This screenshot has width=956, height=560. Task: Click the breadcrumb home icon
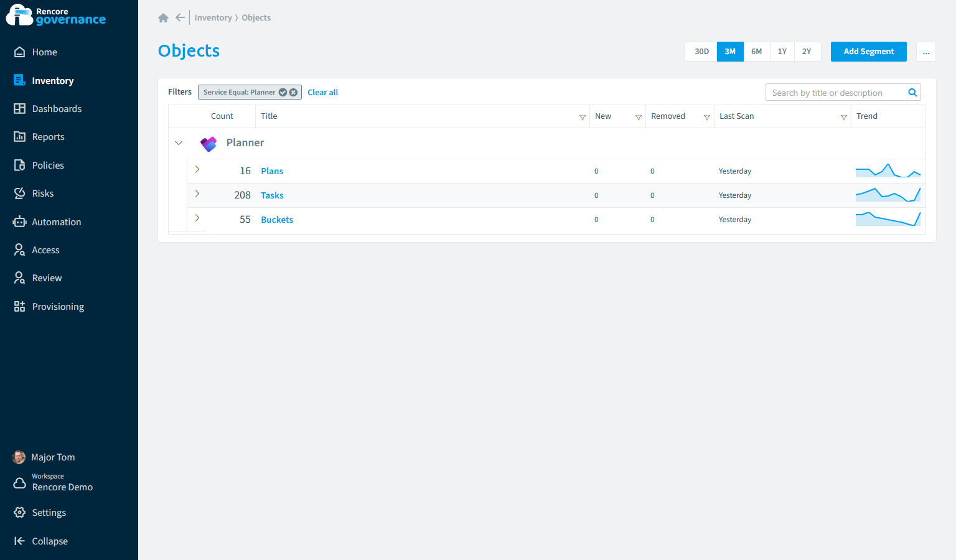pyautogui.click(x=163, y=18)
